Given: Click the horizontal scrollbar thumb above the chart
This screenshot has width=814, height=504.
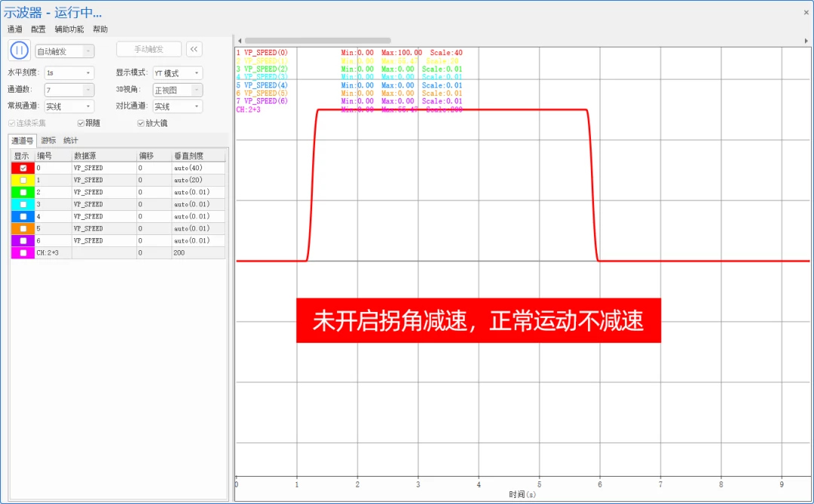Looking at the screenshot, I should pos(318,41).
